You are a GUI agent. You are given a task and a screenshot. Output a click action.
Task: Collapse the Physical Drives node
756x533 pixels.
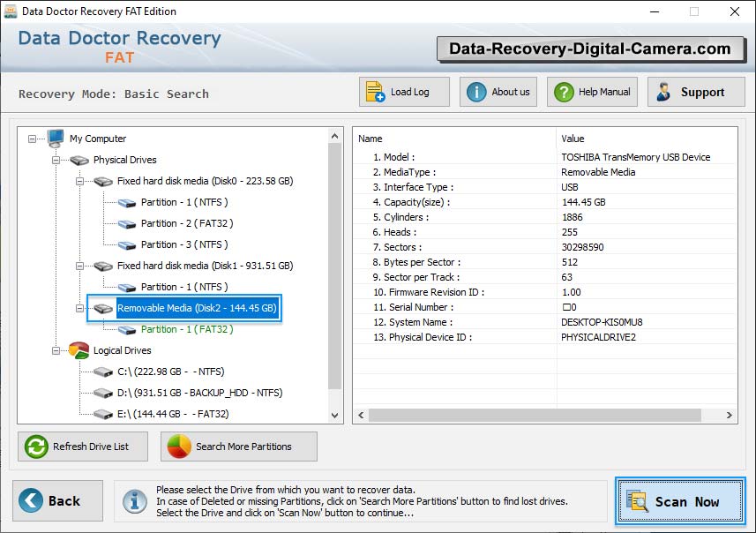pos(56,160)
